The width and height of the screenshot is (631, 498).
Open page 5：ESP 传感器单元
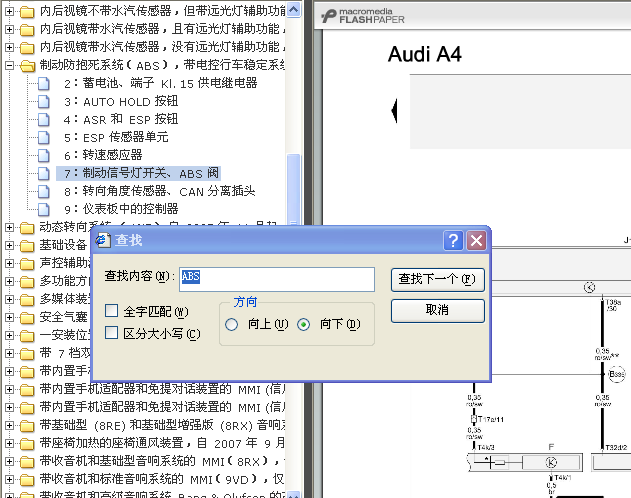coord(116,137)
